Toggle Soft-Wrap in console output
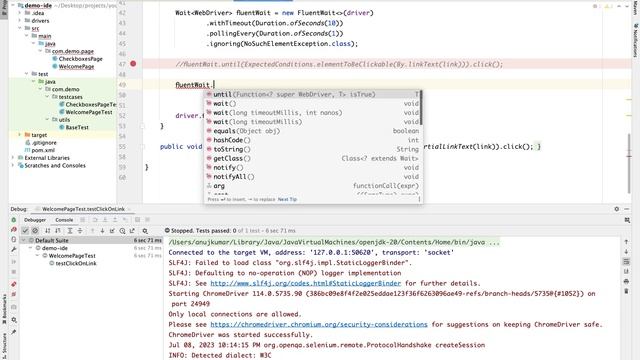This screenshot has height=360, width=640. [626, 261]
